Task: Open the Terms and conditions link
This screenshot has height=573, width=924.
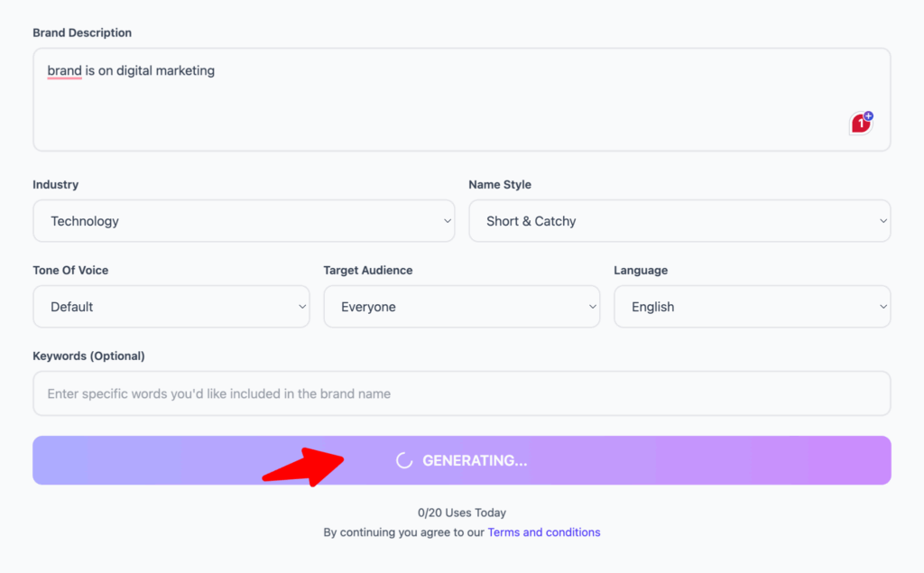Action: pyautogui.click(x=544, y=532)
